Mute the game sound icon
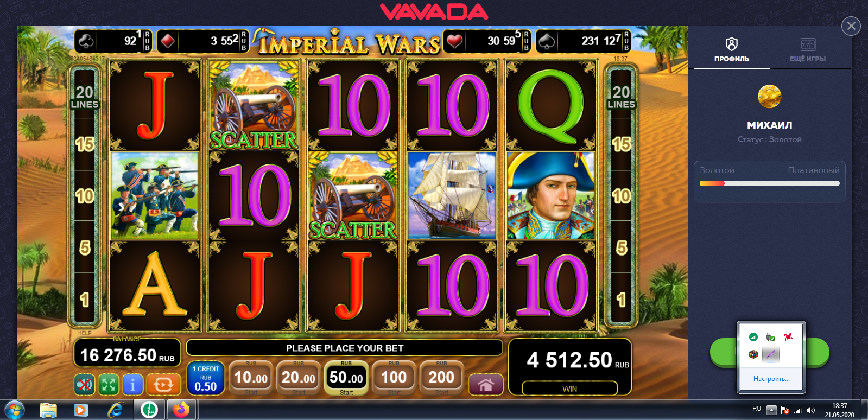The image size is (868, 420). pyautogui.click(x=84, y=385)
